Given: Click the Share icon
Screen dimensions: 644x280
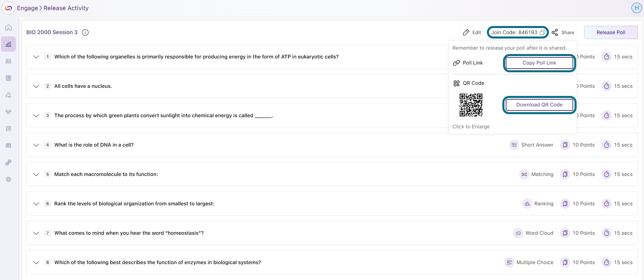Looking at the screenshot, I should pos(555,32).
